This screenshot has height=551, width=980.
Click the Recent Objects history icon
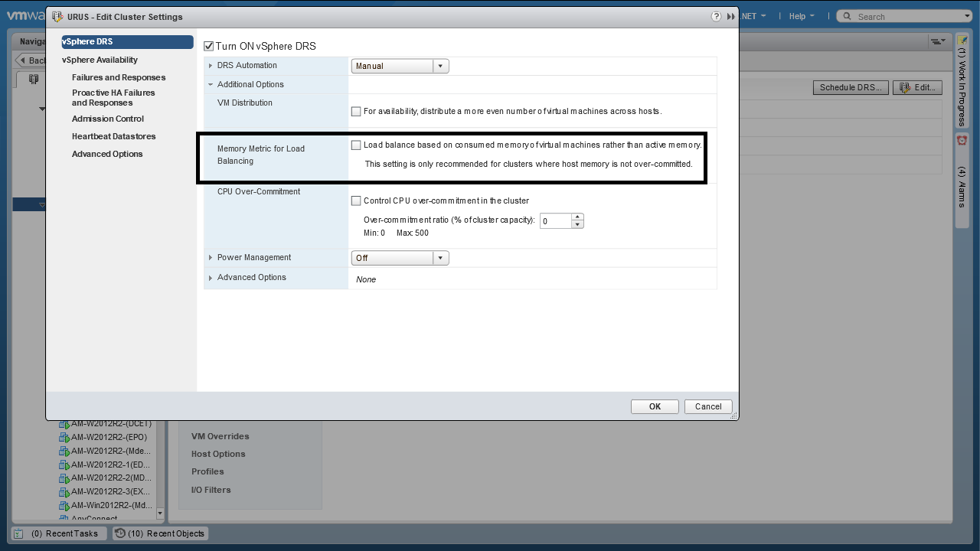[120, 533]
